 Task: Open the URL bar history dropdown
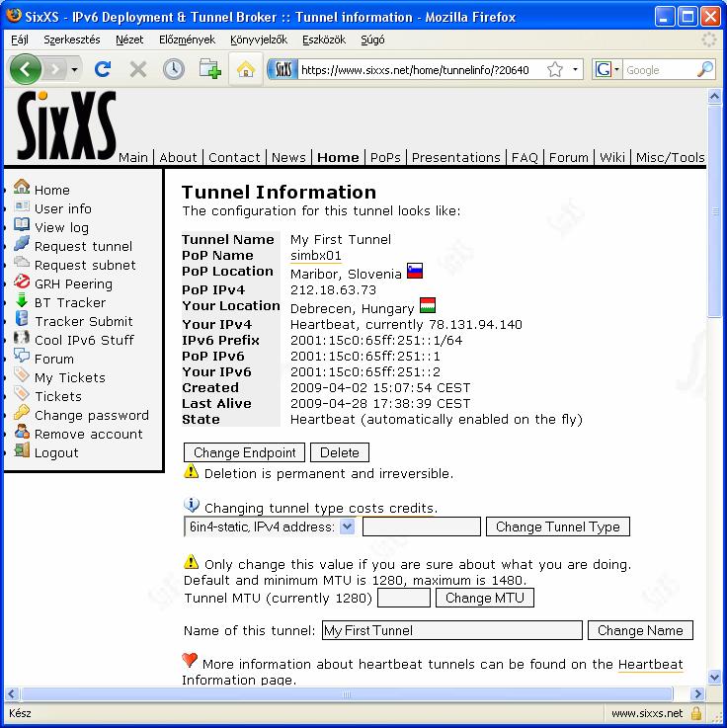[x=575, y=70]
